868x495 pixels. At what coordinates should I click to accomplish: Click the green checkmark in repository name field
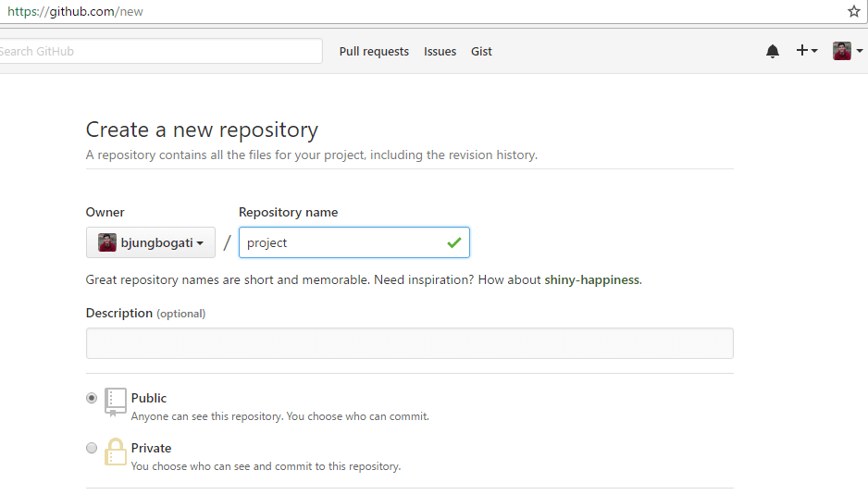pos(453,242)
